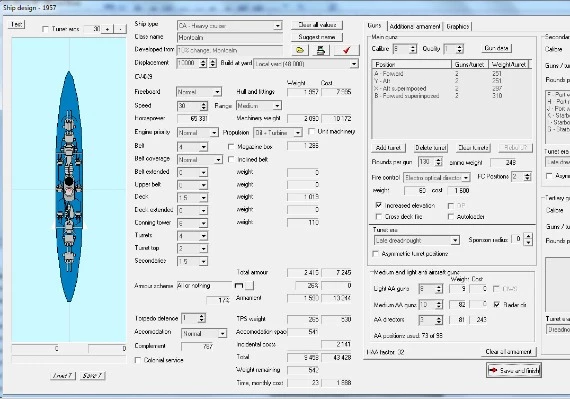Click Clear all armament button
This screenshot has height=399, width=570.
508,351
